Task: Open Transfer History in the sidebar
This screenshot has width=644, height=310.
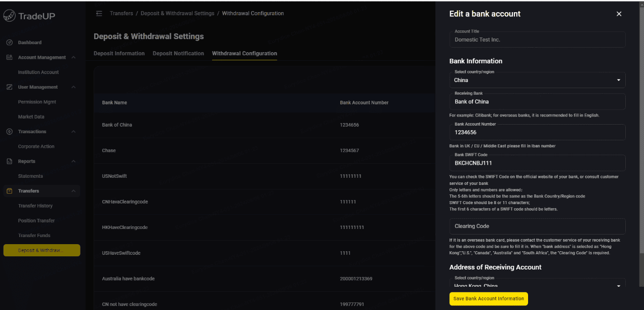Action: 35,206
